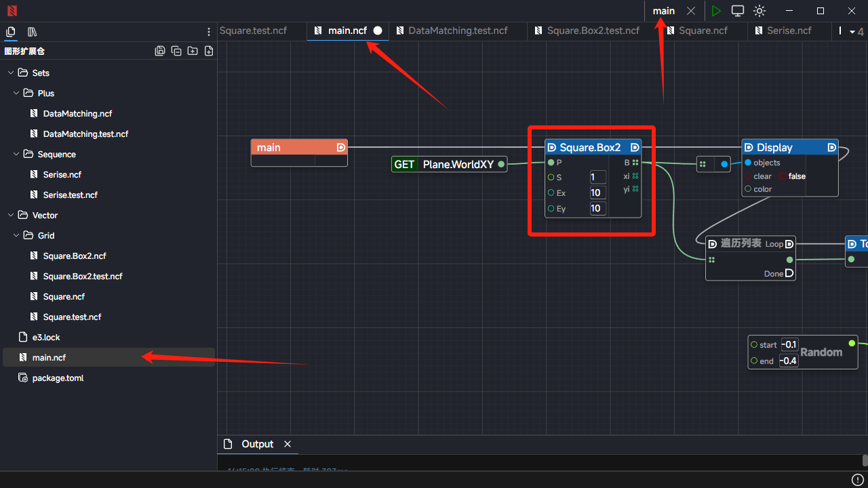Image resolution: width=868 pixels, height=488 pixels.
Task: Collapse all folders using the collapse icon
Action: coord(176,51)
